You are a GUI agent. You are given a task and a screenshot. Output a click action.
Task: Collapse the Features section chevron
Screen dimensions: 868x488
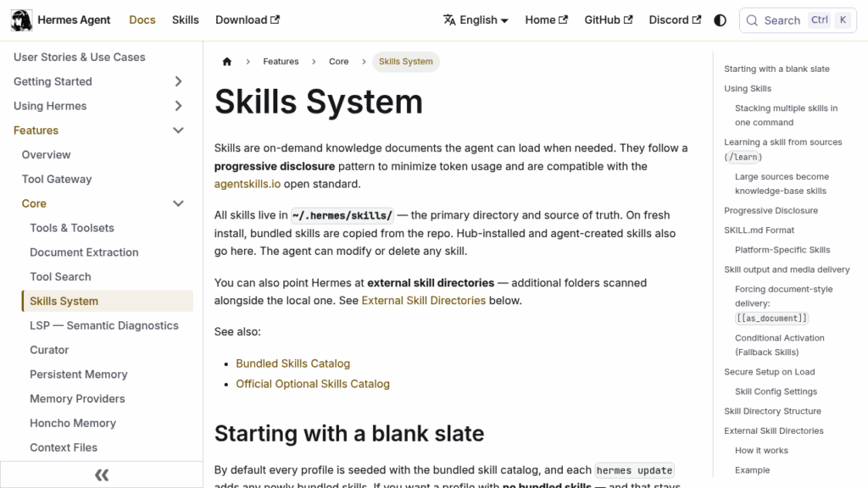point(178,130)
